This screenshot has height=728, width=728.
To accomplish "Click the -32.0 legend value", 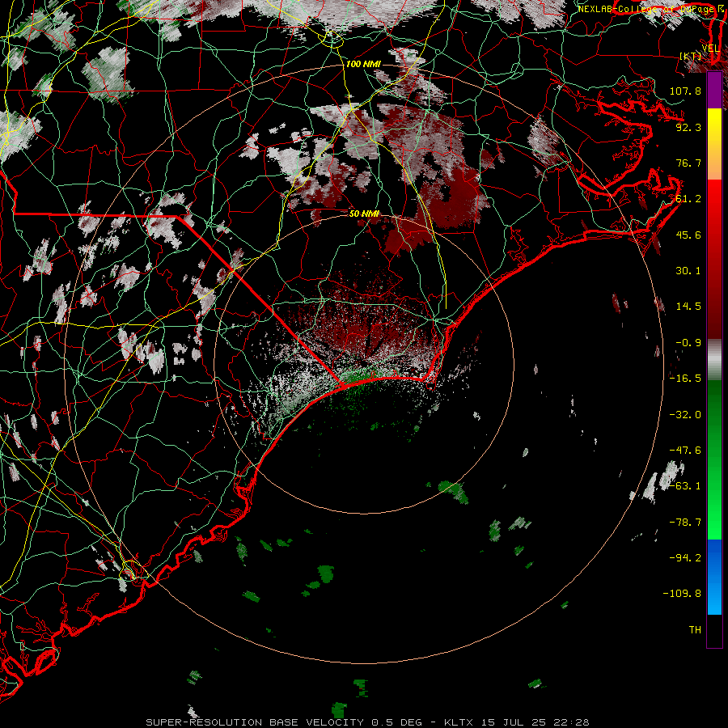I will click(x=685, y=415).
